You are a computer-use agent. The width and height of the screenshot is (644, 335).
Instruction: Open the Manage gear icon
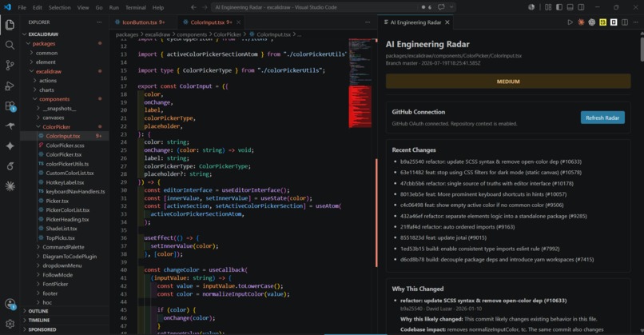tap(10, 324)
